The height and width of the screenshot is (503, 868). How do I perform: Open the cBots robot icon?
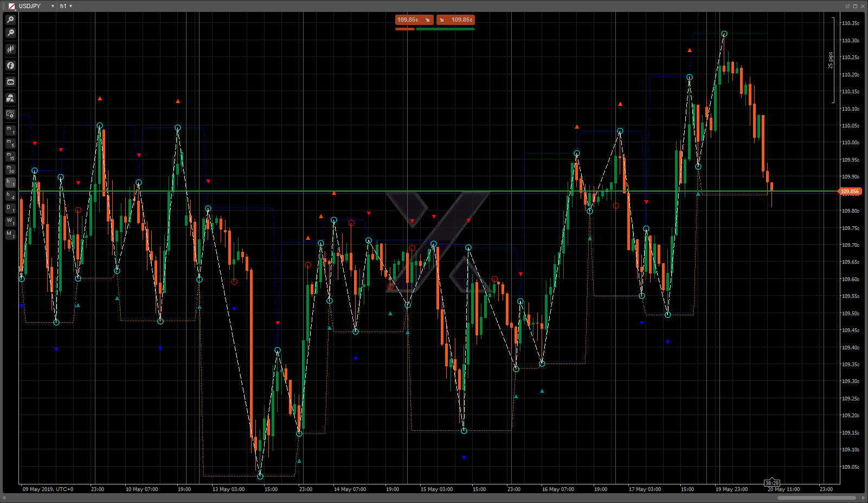(x=10, y=81)
